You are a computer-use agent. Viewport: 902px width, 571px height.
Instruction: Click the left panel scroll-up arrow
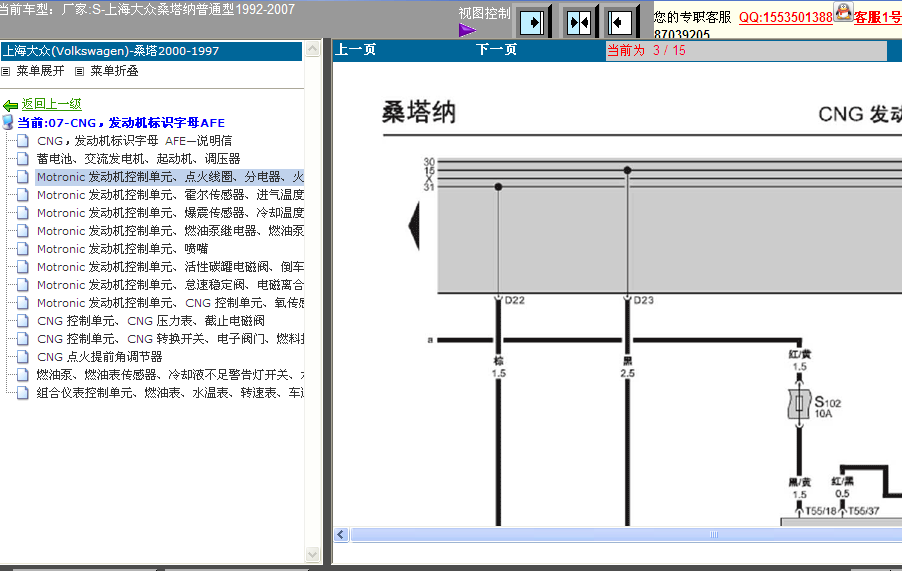[312, 49]
